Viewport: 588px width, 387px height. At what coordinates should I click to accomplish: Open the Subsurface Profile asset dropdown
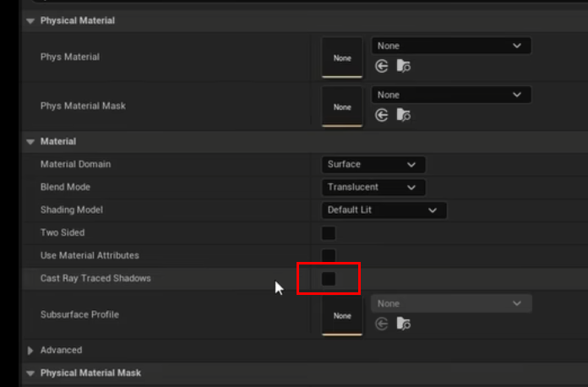tap(451, 303)
